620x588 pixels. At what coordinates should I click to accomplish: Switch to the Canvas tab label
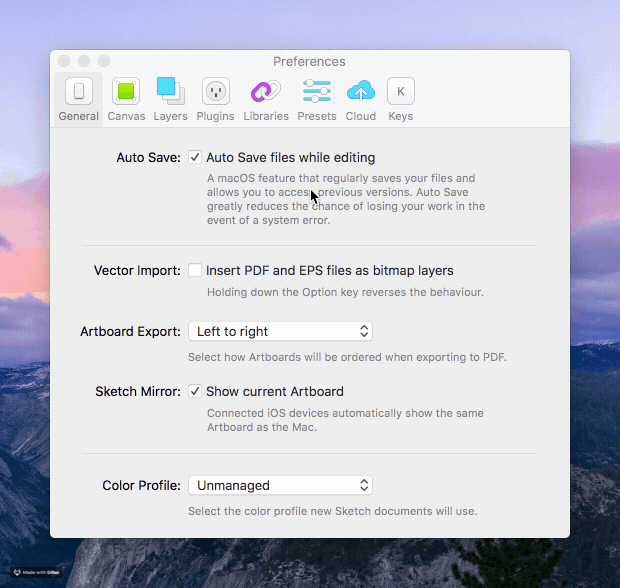(126, 116)
